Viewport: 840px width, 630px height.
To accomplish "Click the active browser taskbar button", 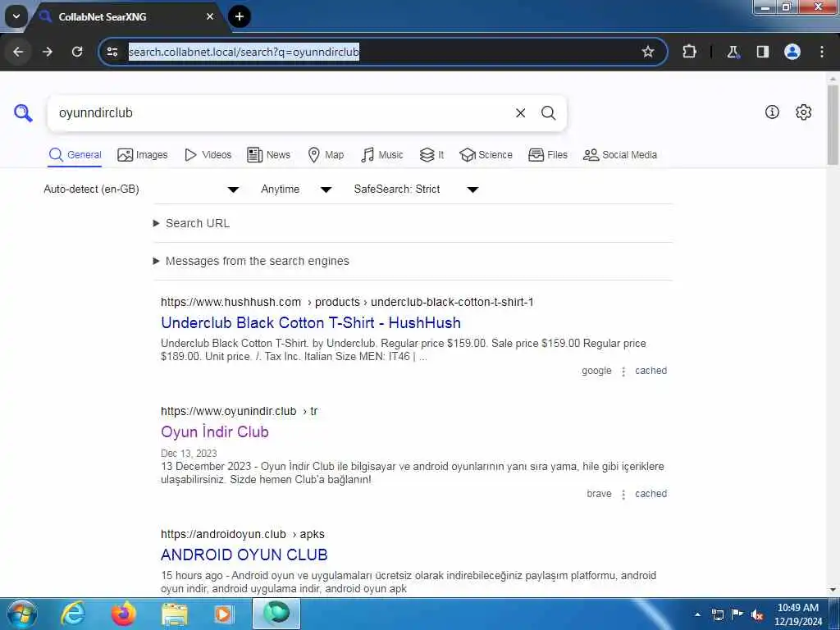I will [x=276, y=614].
